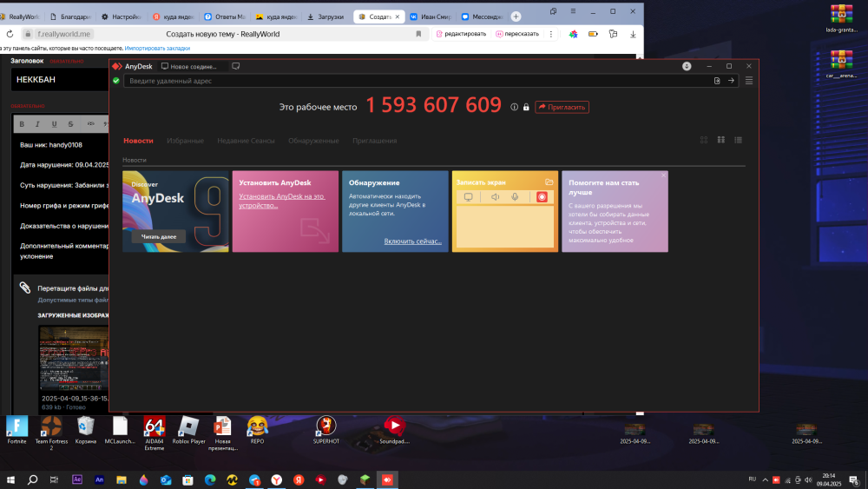Select the Приглашения tab
Viewport: 868px width, 489px height.
(x=375, y=141)
